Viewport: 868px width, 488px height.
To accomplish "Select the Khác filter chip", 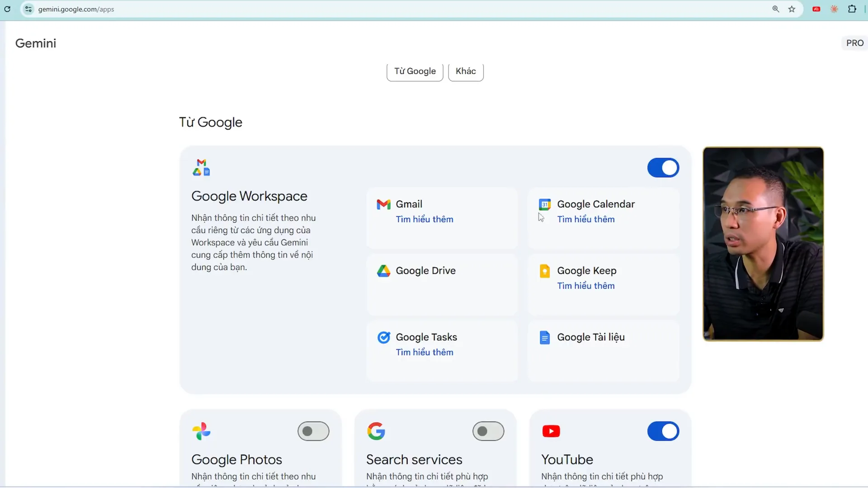I will pos(466,71).
